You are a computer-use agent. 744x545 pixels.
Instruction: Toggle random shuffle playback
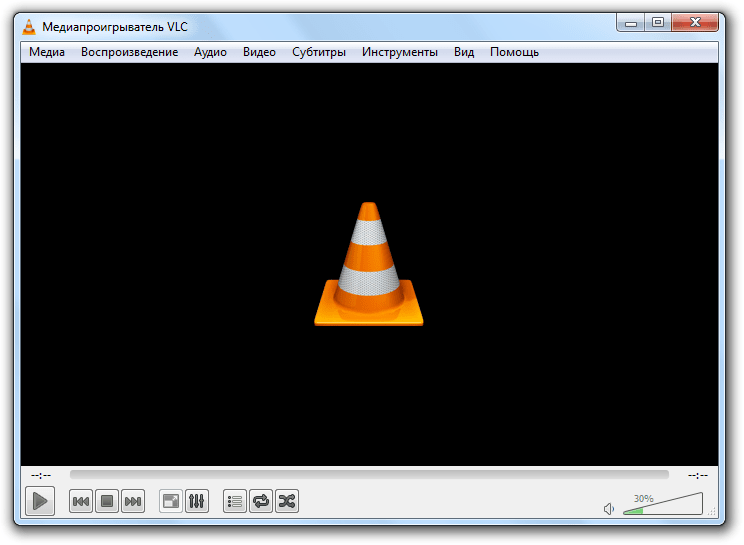[x=287, y=501]
